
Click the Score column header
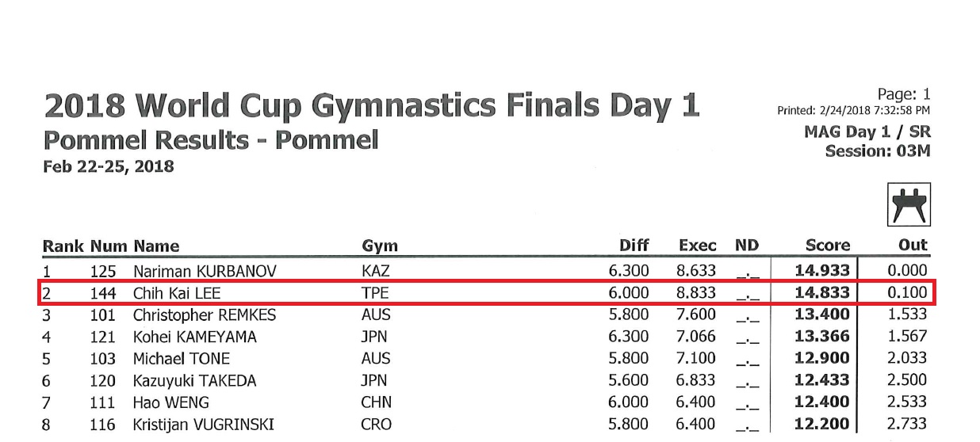[827, 246]
